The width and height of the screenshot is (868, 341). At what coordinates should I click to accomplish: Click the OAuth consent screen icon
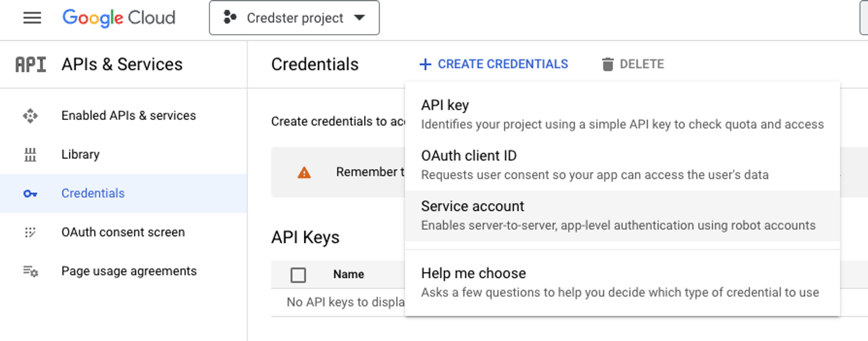point(30,232)
